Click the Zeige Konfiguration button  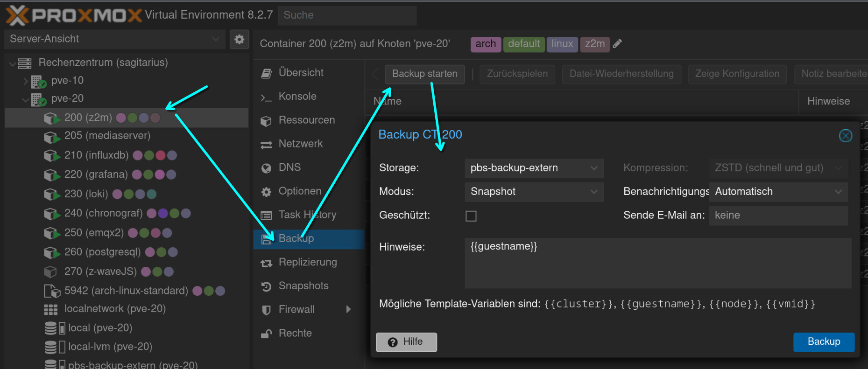click(x=737, y=74)
